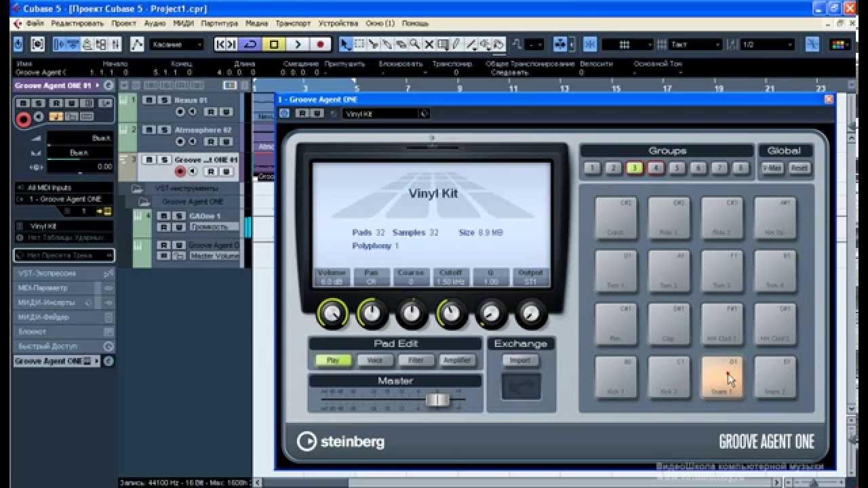Image resolution: width=868 pixels, height=488 pixels.
Task: Open the track preset selector field
Action: (x=64, y=256)
